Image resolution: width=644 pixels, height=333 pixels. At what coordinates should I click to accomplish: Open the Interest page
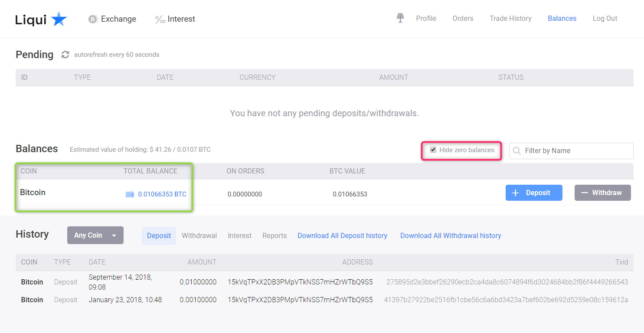click(x=181, y=19)
